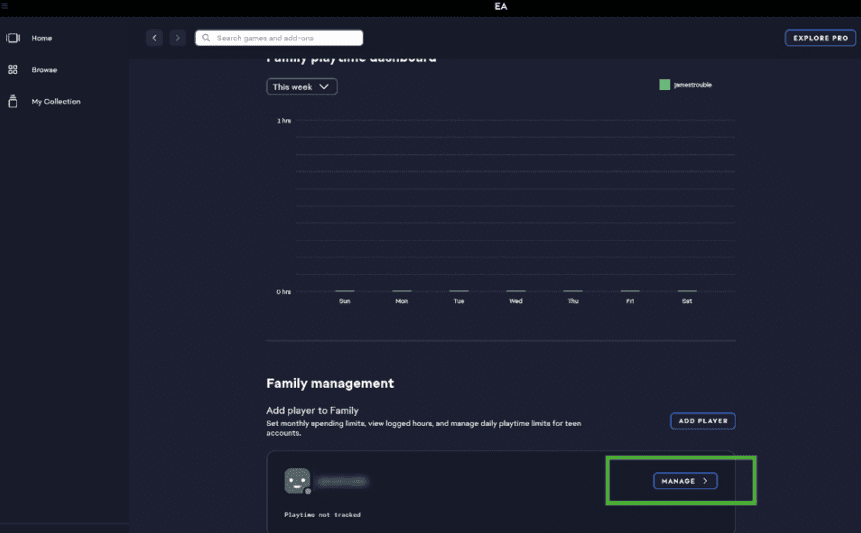This screenshot has height=533, width=861.
Task: Click the Home sidebar icon
Action: point(13,38)
